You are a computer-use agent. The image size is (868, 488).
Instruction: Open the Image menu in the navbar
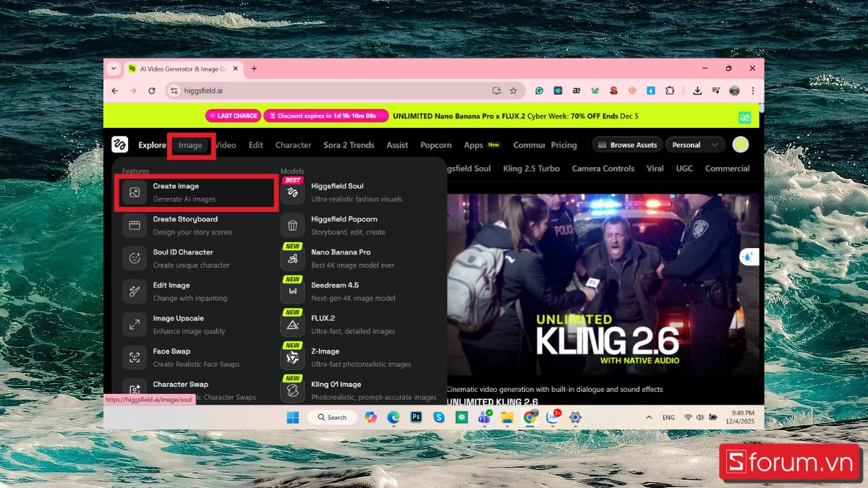(191, 145)
